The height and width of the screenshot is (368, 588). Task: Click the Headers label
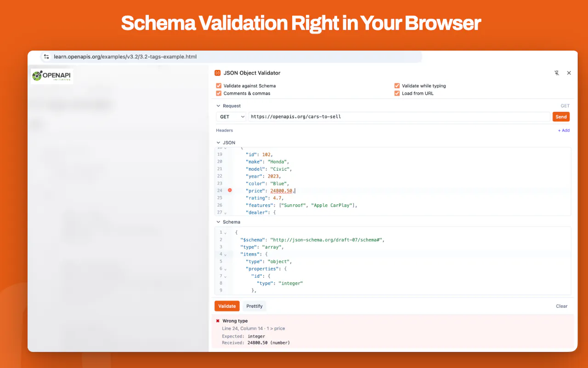[x=225, y=130]
